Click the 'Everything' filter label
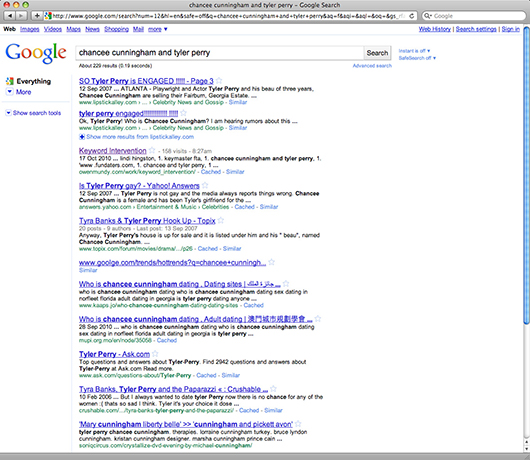 [33, 81]
